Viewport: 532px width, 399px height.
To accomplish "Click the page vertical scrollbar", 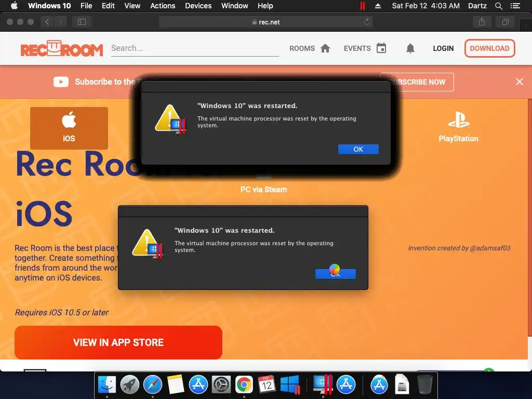I will [529, 217].
